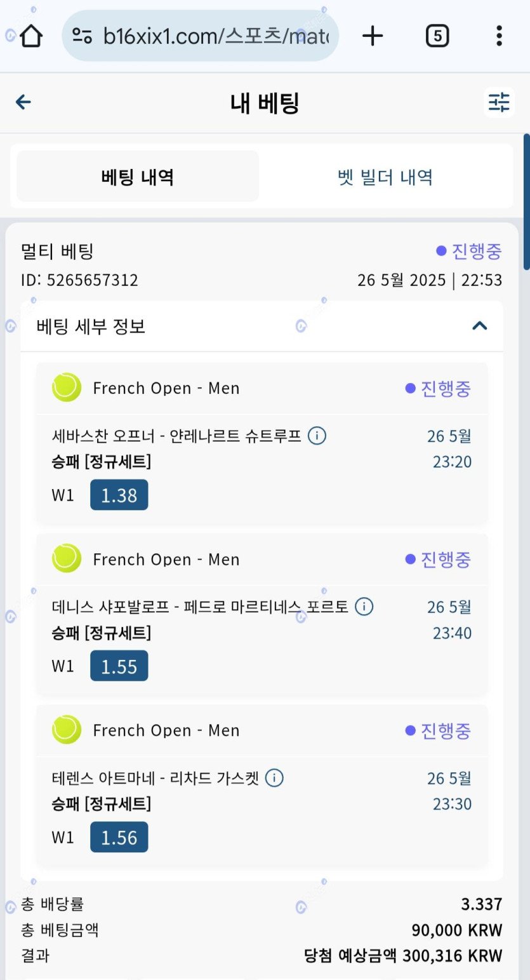530x980 pixels.
Task: Select the 1.56 odds button
Action: pyautogui.click(x=119, y=838)
